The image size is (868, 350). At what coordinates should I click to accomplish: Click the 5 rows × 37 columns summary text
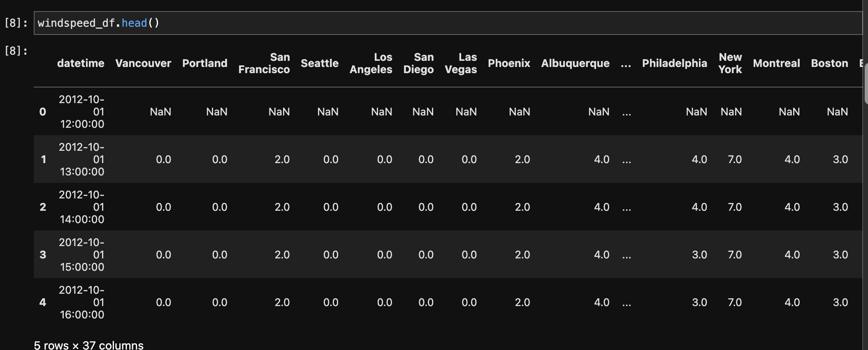tap(88, 345)
